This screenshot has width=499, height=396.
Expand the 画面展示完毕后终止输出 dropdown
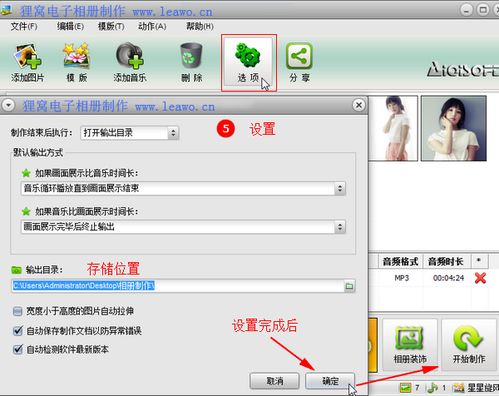183,227
